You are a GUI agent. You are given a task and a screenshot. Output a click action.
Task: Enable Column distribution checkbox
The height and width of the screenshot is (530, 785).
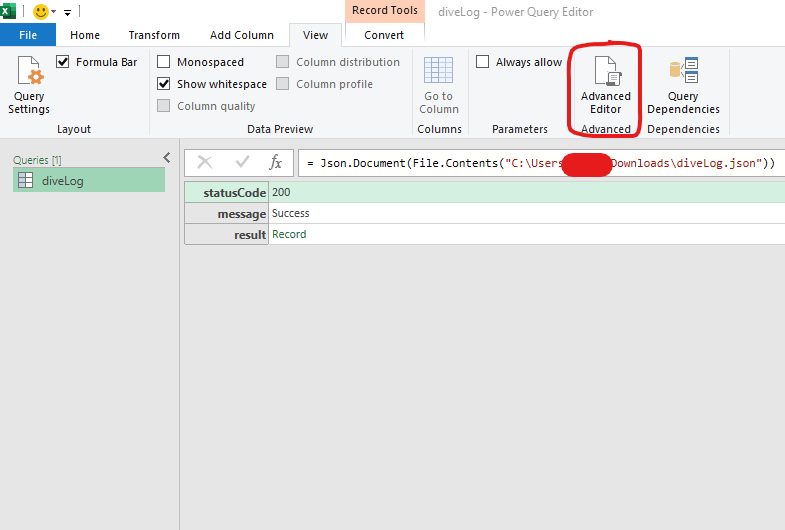click(x=283, y=62)
